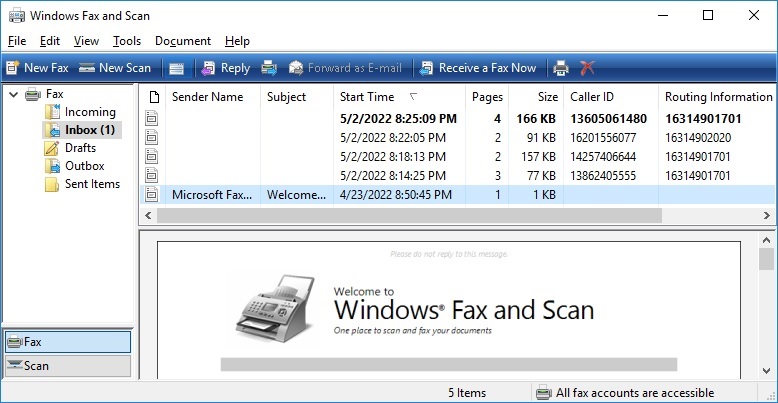
Task: Click the document icon of the 1 KB fax
Action: click(x=151, y=195)
